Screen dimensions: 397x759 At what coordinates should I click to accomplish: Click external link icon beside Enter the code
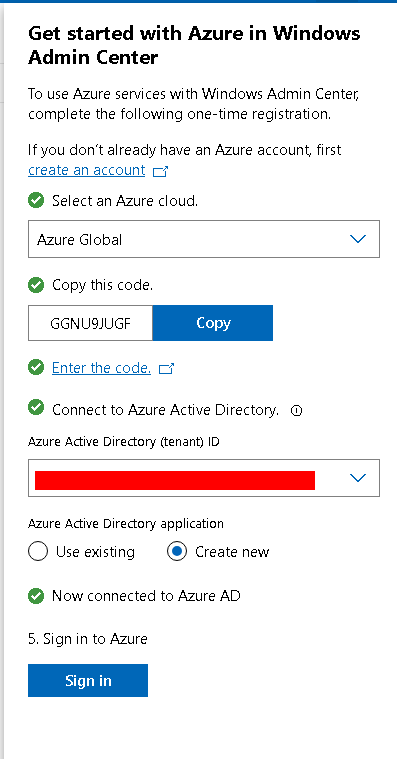(x=166, y=369)
